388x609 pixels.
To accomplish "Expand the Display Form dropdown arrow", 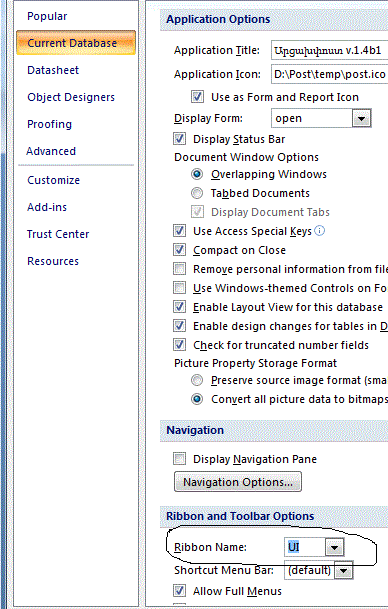I will (362, 118).
